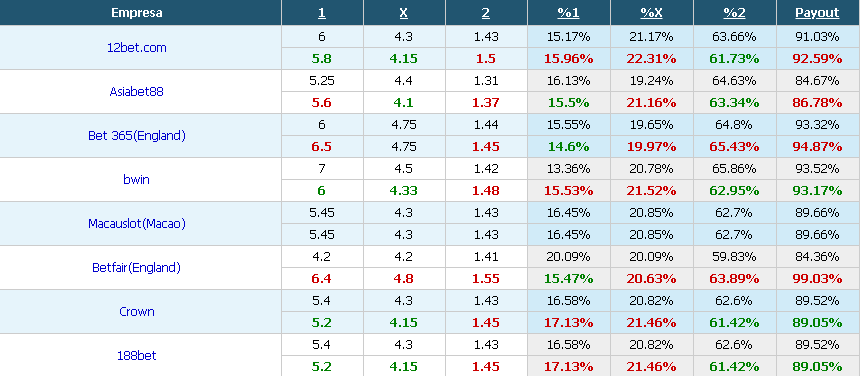Sort table by column 2 header
This screenshot has height=376, width=860.
coord(485,13)
